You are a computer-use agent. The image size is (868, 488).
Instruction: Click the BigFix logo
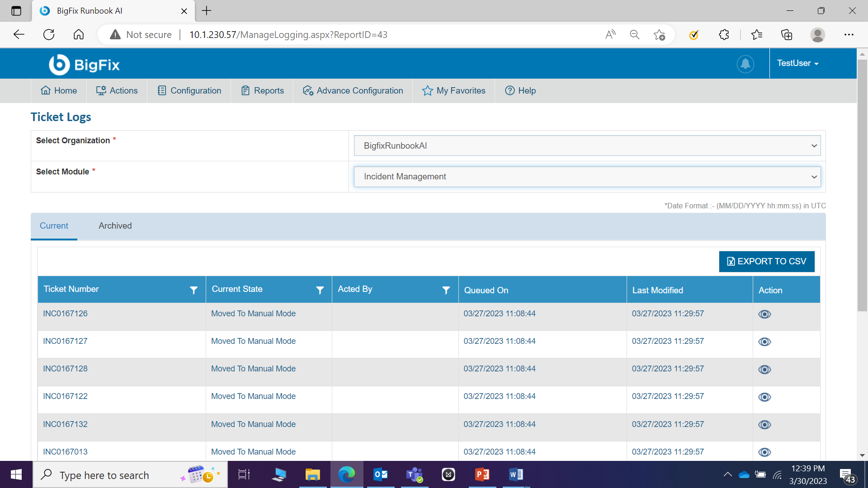(84, 65)
